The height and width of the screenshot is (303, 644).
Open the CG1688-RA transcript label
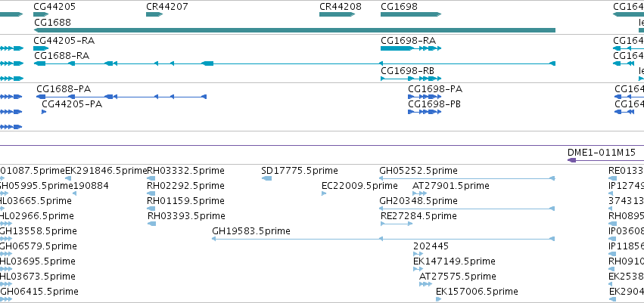pos(61,56)
